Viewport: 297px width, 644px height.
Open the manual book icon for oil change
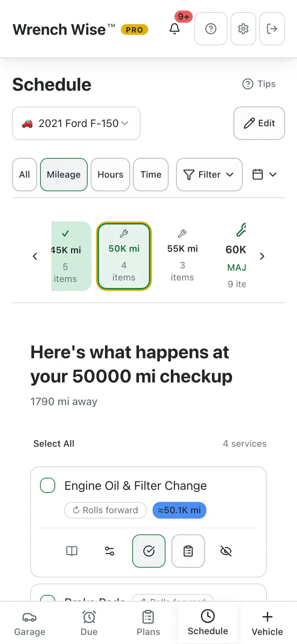point(72,551)
